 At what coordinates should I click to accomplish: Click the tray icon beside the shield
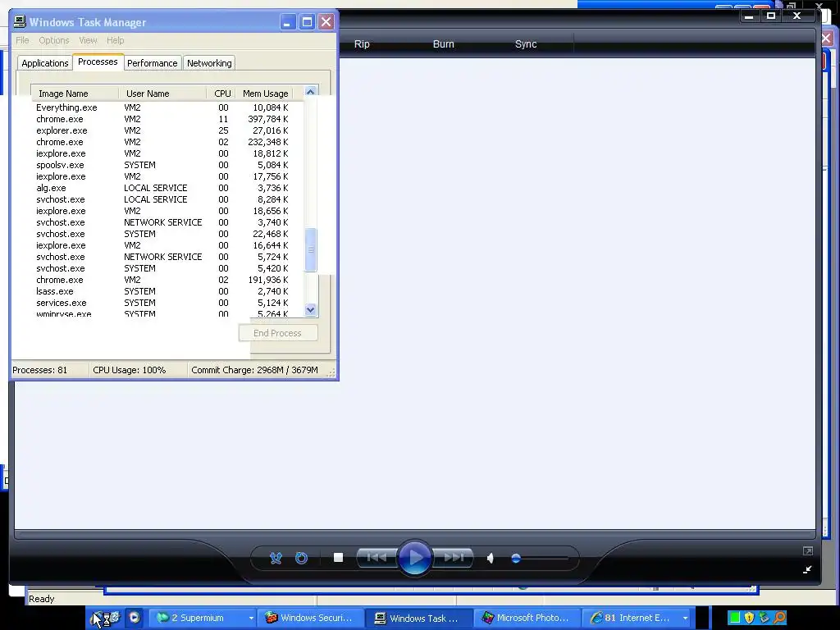click(x=765, y=618)
